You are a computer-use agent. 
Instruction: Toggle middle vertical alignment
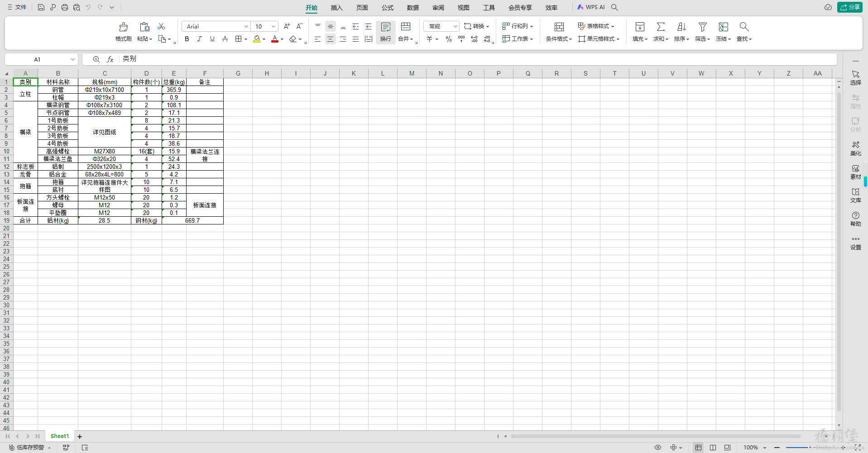tap(330, 26)
